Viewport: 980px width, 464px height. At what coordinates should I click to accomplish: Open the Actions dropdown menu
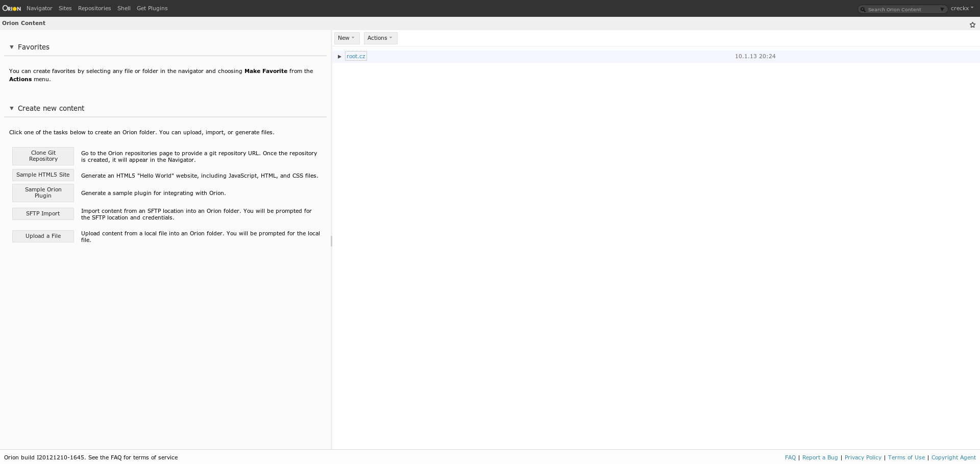[380, 38]
